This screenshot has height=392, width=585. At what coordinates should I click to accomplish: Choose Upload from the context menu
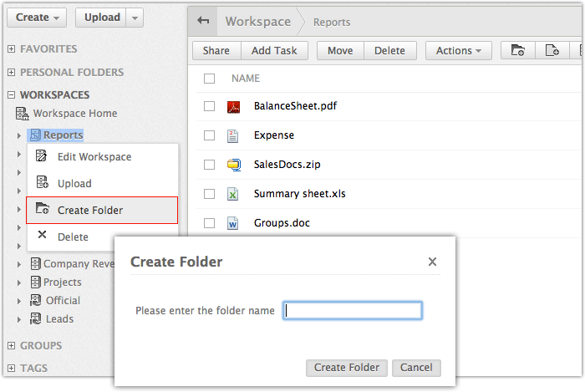pos(102,183)
